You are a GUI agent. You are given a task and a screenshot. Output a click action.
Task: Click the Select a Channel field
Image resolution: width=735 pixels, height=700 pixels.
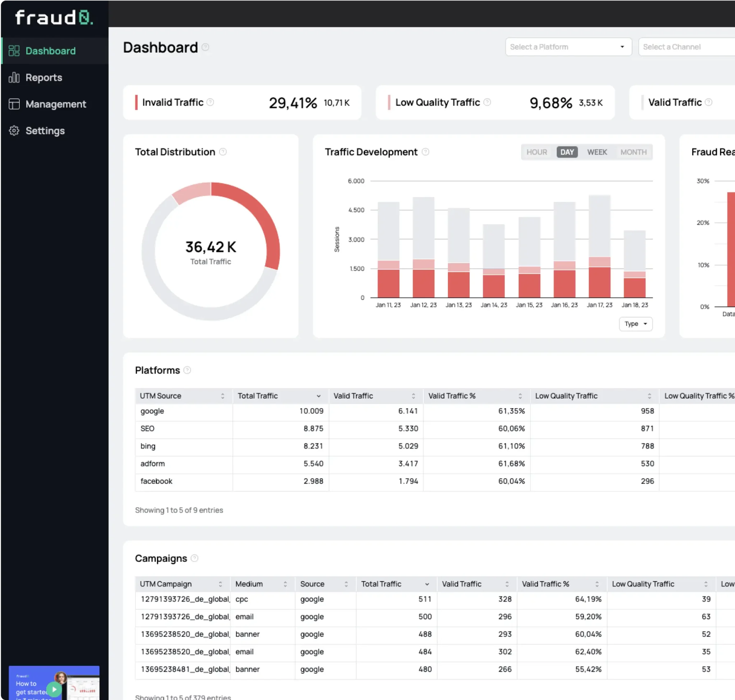pyautogui.click(x=687, y=47)
